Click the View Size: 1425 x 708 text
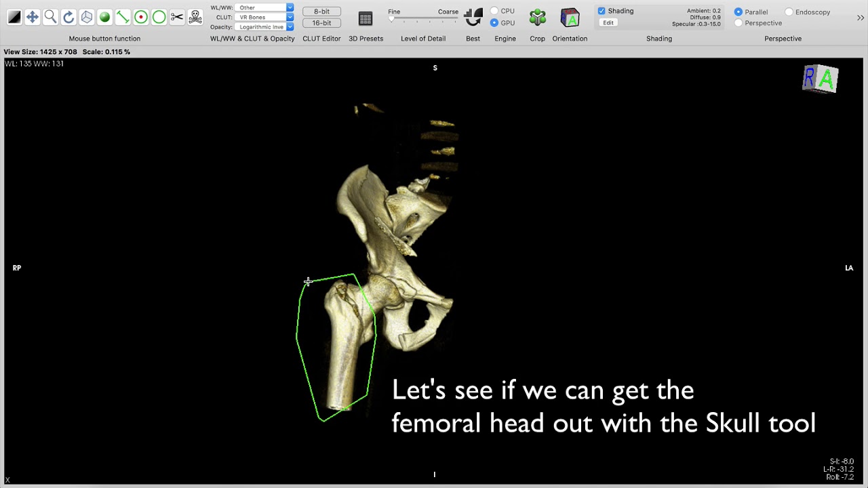This screenshot has width=868, height=488. coord(41,52)
